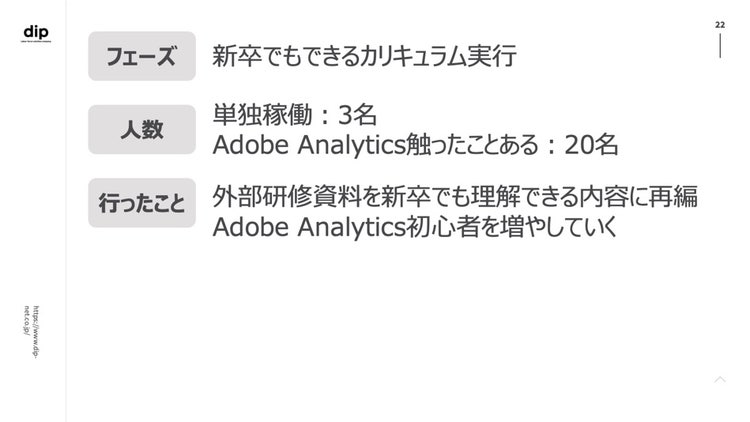Click the number 20名 on the slide
Image resolution: width=750 pixels, height=422 pixels.
click(x=591, y=144)
